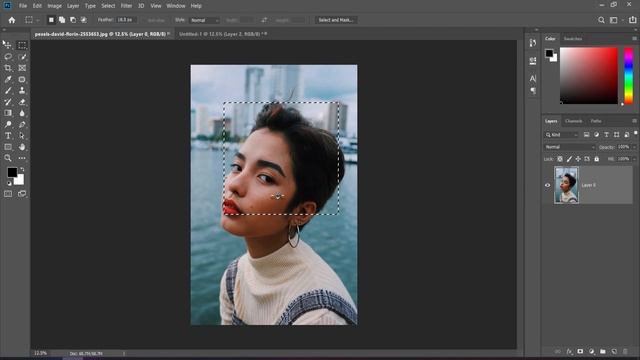Select the Move tool
The image size is (640, 360).
(7, 45)
